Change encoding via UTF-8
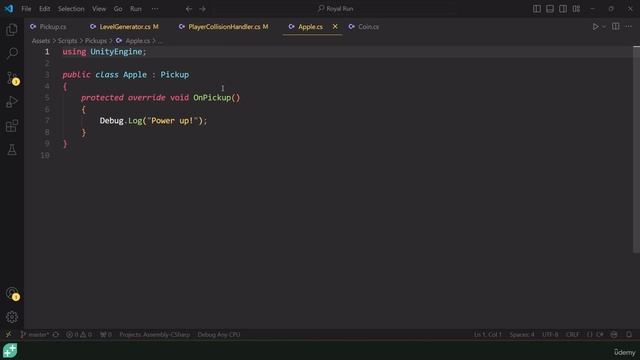The width and height of the screenshot is (640, 360). click(x=550, y=335)
